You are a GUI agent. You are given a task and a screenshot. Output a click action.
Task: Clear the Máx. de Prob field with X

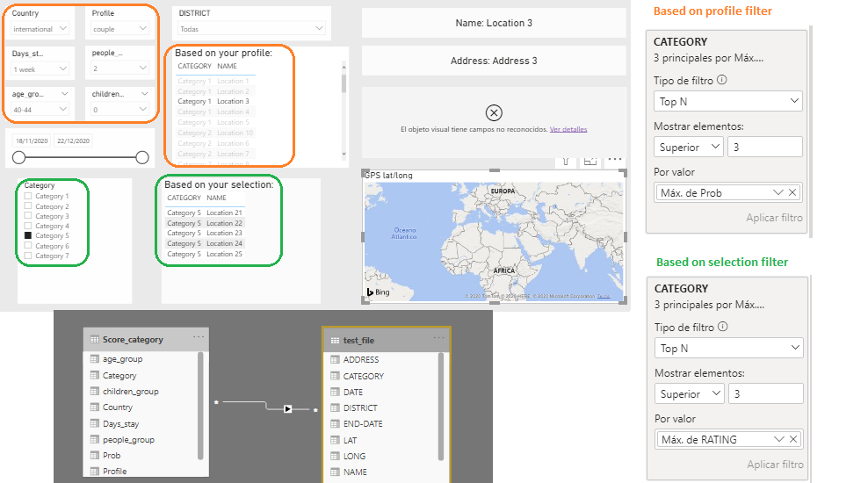pyautogui.click(x=792, y=192)
